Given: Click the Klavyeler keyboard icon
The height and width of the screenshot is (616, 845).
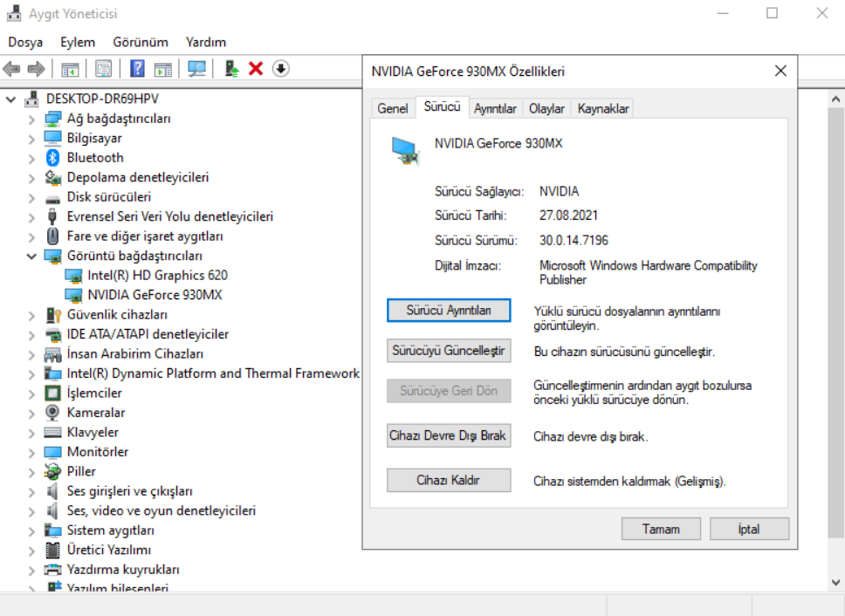Looking at the screenshot, I should tap(52, 432).
